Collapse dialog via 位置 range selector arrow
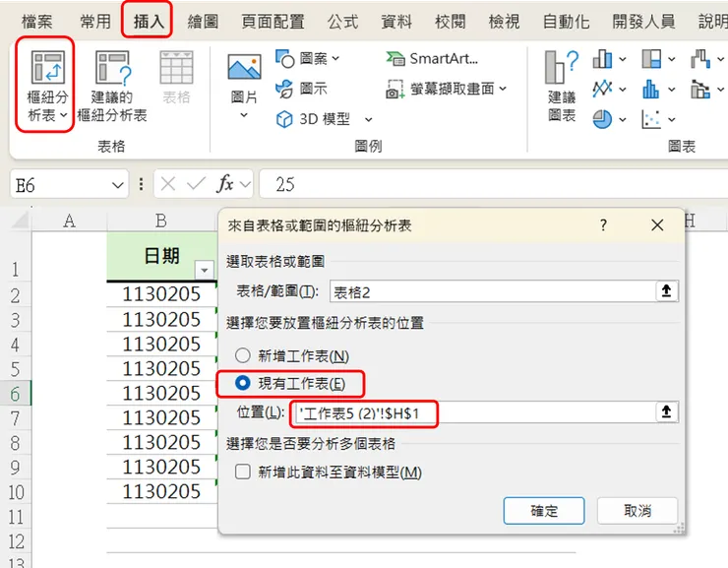 667,411
